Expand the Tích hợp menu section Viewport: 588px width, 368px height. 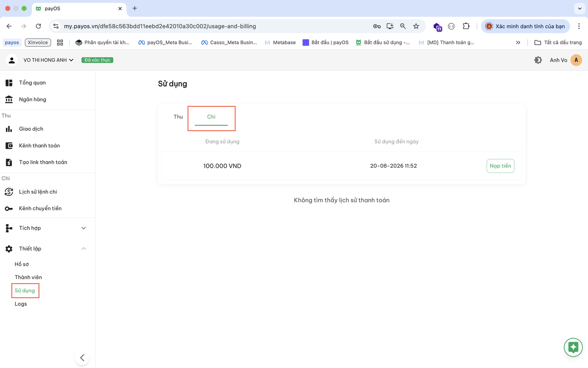84,228
